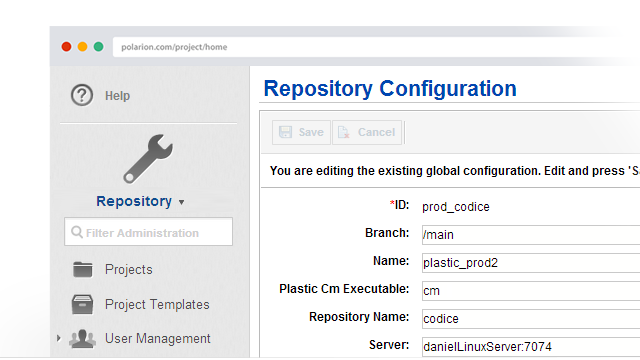Click the editing global configuration message
Viewport: 640px width, 360px height.
tap(454, 171)
